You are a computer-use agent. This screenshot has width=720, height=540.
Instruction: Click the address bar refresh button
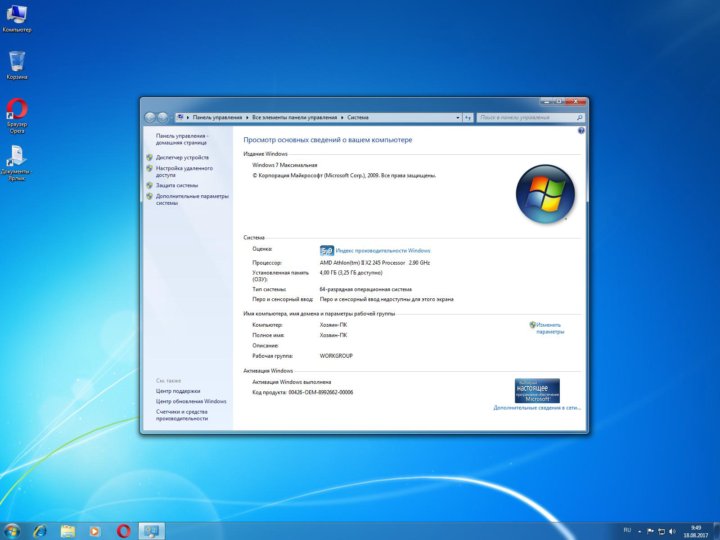tap(467, 118)
